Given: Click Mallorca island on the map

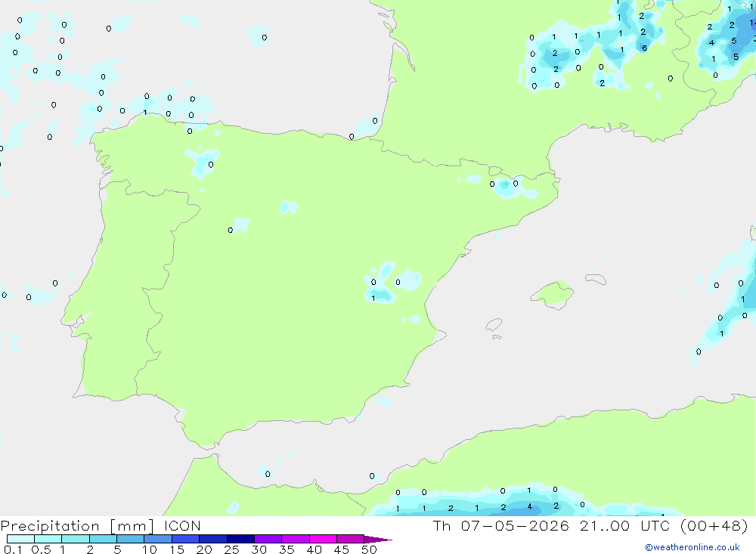Looking at the screenshot, I should (553, 293).
